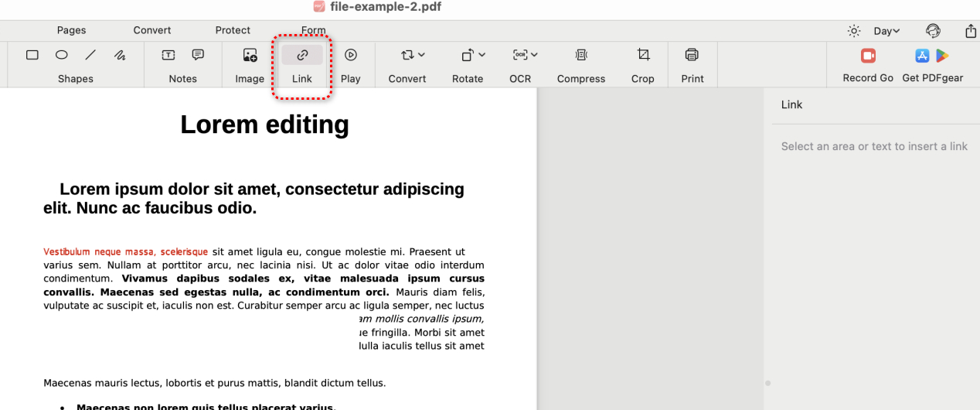Switch to the Pages tab
This screenshot has width=980, height=410.
pyautogui.click(x=72, y=30)
